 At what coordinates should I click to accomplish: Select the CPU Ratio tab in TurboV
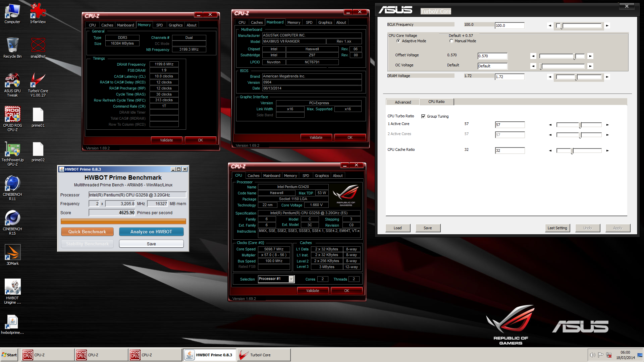(x=436, y=102)
